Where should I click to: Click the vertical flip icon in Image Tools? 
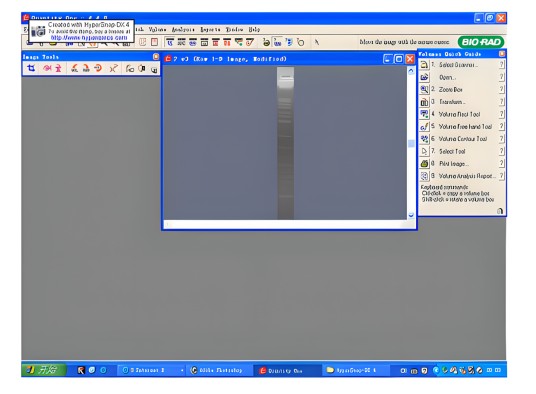[x=58, y=68]
